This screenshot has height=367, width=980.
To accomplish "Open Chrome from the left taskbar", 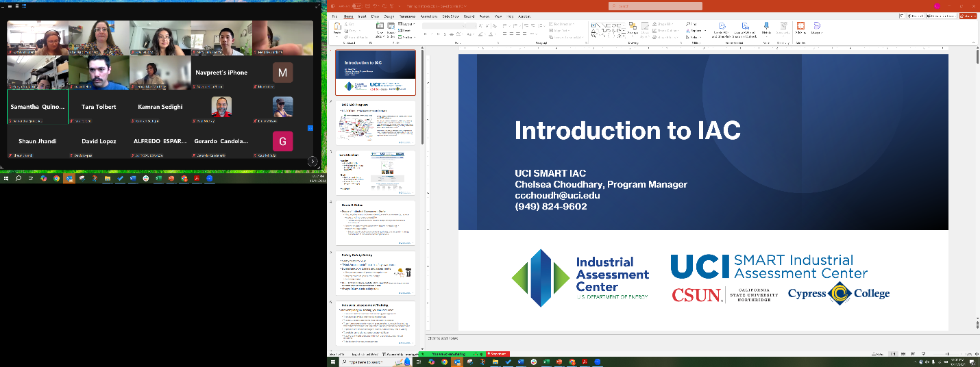I will [56, 178].
